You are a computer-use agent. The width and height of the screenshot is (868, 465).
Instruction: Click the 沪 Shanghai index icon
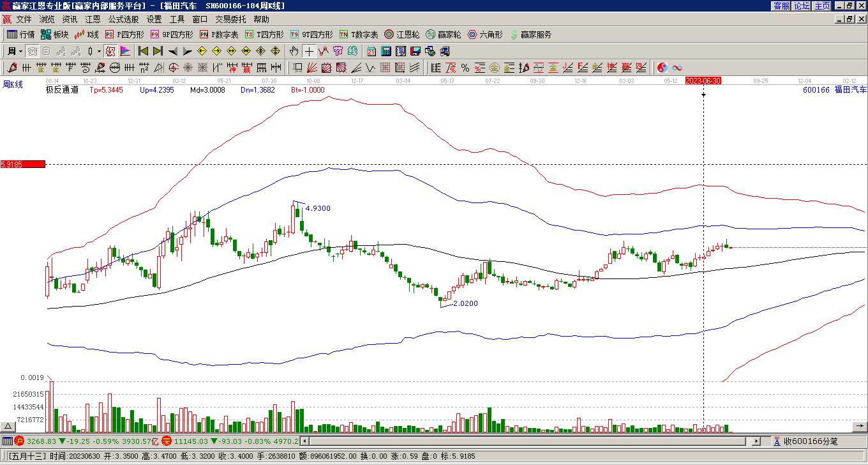click(x=19, y=441)
